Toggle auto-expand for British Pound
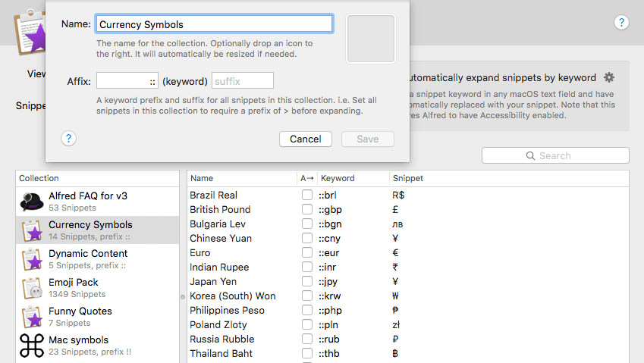The height and width of the screenshot is (363, 644). coord(306,209)
